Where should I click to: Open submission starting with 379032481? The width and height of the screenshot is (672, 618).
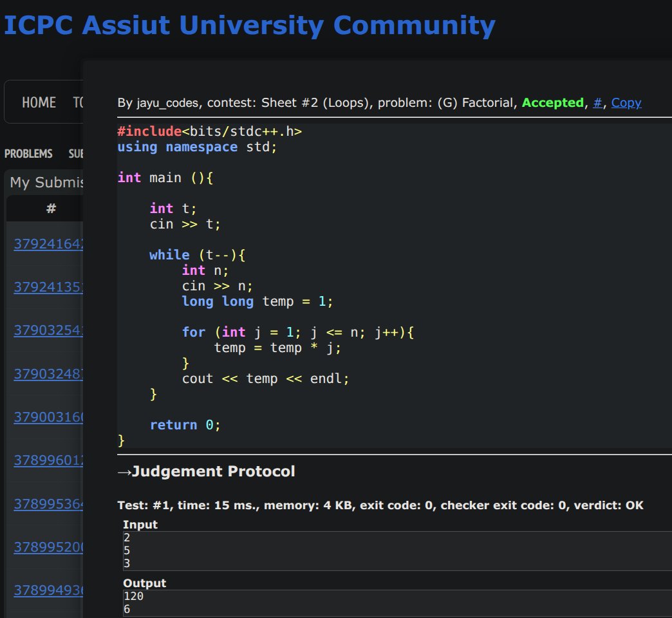(x=48, y=374)
